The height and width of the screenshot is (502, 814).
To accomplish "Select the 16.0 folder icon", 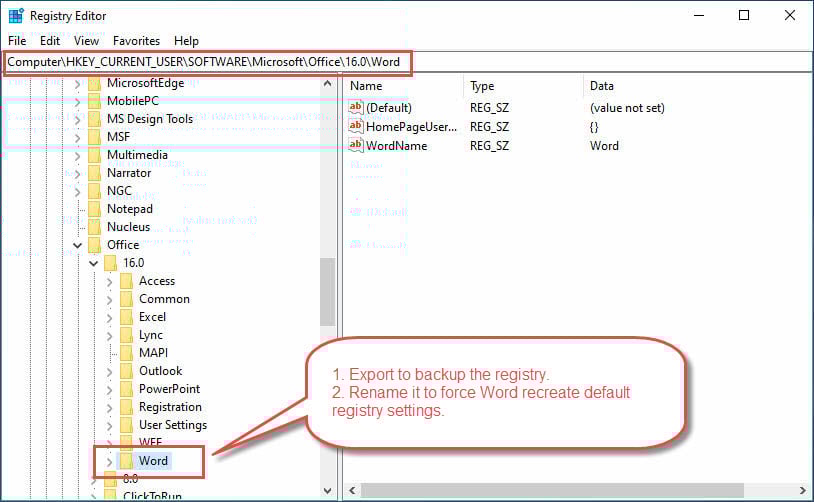I will pos(111,263).
